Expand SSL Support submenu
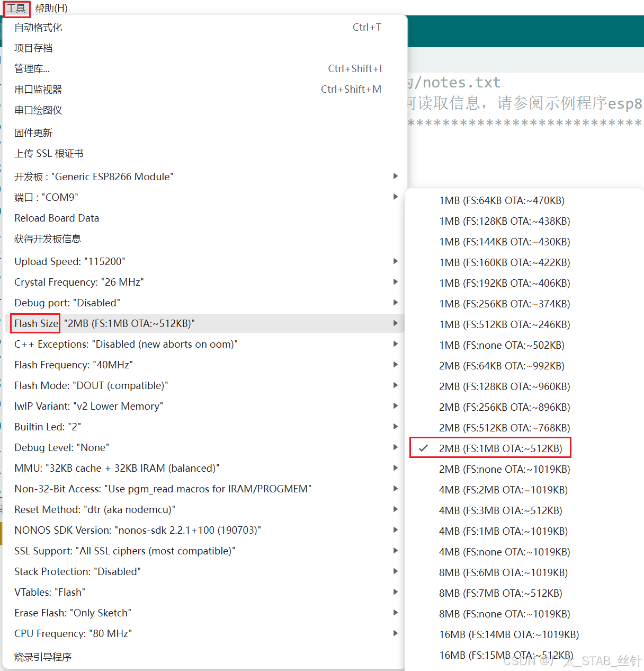 (x=204, y=551)
